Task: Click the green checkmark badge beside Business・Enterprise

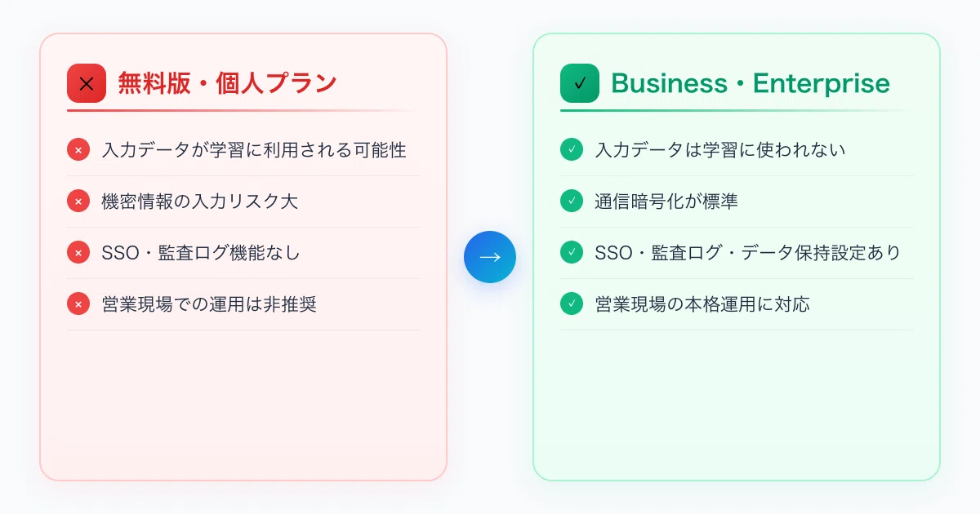Action: point(580,83)
